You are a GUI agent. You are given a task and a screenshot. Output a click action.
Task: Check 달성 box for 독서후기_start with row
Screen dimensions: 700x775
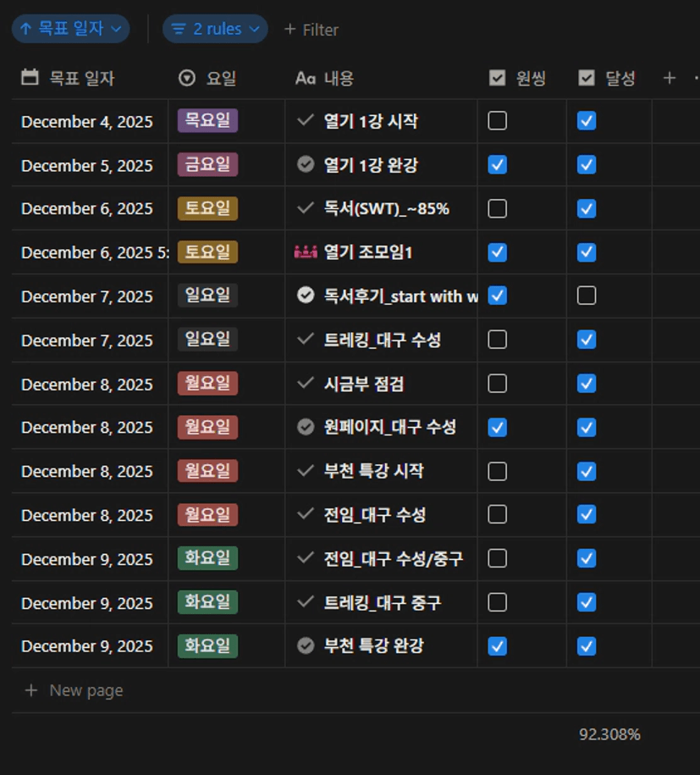(x=587, y=296)
